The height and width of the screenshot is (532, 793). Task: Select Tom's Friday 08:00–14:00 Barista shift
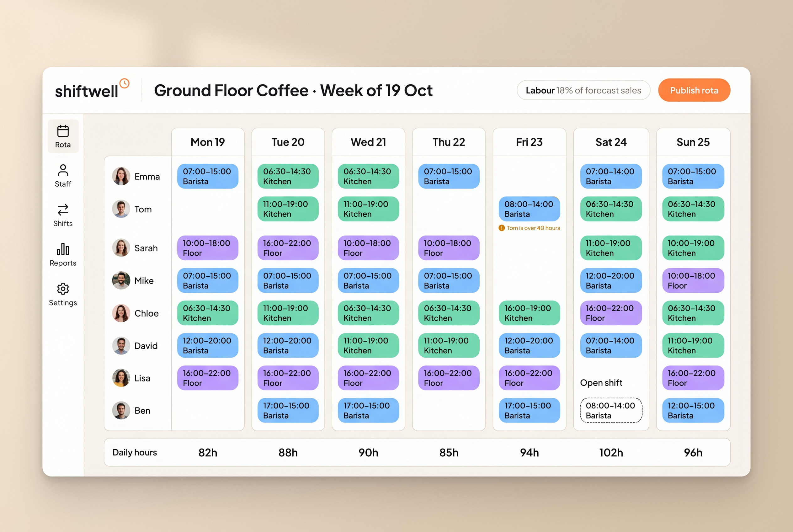[x=529, y=209]
